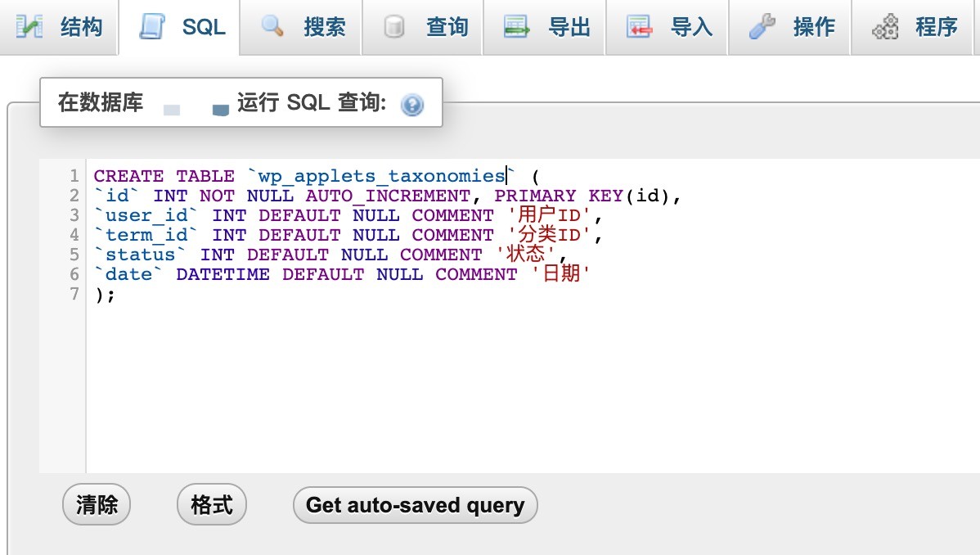Screen dimensions: 980x555
Task: Open the 搜索 tab
Action: tap(300, 27)
